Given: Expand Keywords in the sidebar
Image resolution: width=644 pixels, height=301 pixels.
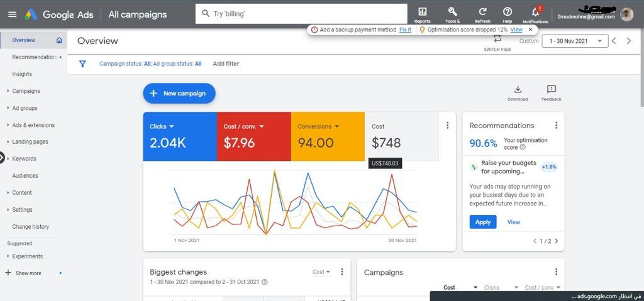Looking at the screenshot, I should coord(8,158).
